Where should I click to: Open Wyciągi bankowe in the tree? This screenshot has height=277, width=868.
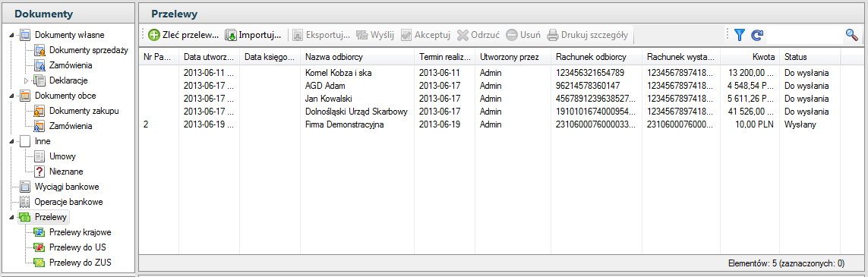[x=66, y=187]
